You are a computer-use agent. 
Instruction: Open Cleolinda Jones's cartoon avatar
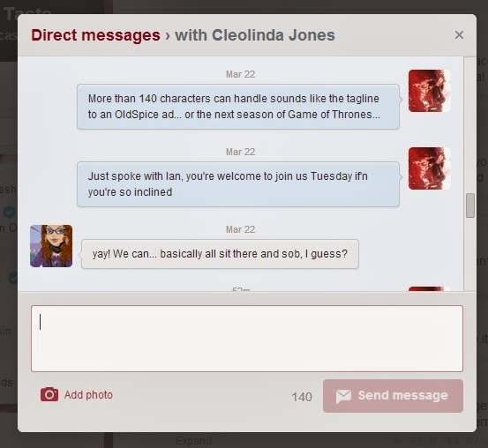point(51,246)
